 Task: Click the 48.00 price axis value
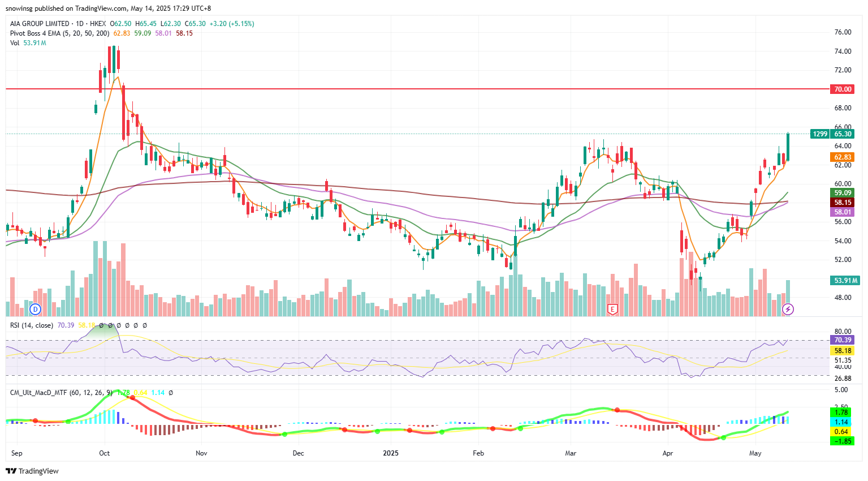pos(843,298)
